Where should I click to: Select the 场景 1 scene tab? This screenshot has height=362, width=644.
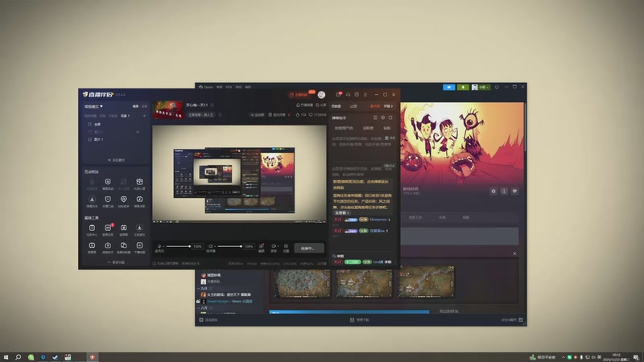125,116
